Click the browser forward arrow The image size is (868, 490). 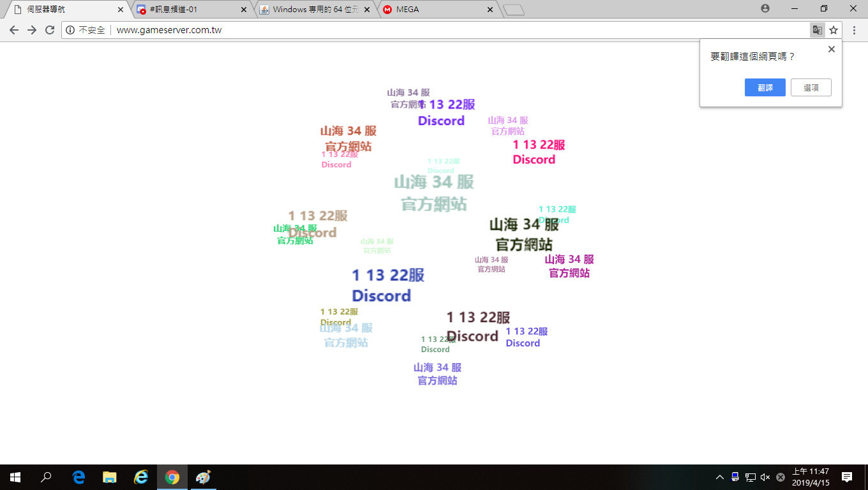tap(32, 30)
